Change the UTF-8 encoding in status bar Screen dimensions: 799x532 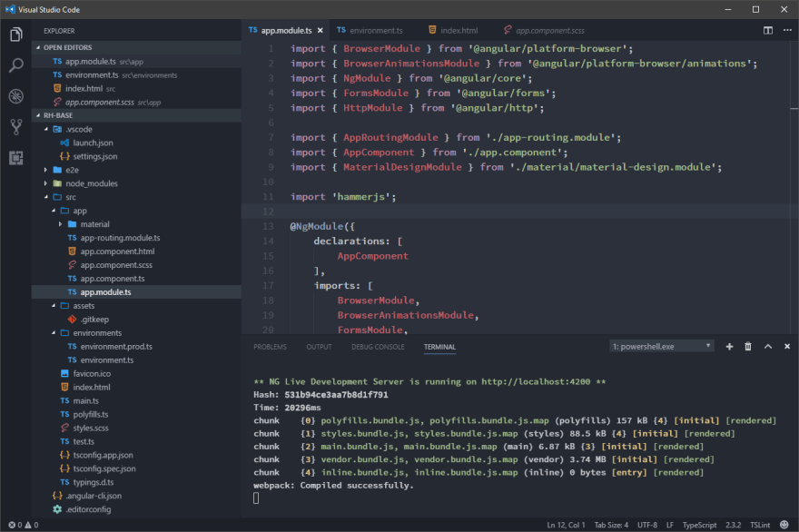[x=647, y=525]
